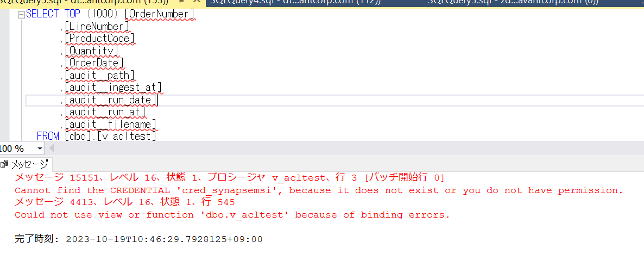Click the left scroll arrow beside the zoom box
The height and width of the screenshot is (266, 644).
tap(52, 149)
